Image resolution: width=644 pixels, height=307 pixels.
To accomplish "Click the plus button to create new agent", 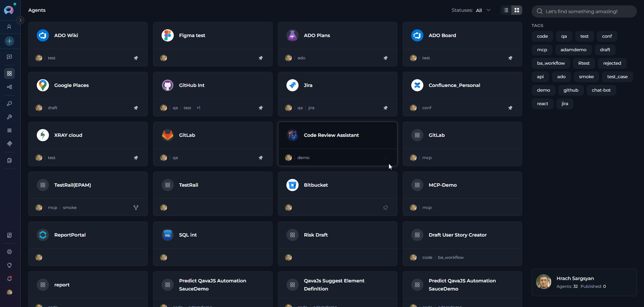I will pos(9,41).
